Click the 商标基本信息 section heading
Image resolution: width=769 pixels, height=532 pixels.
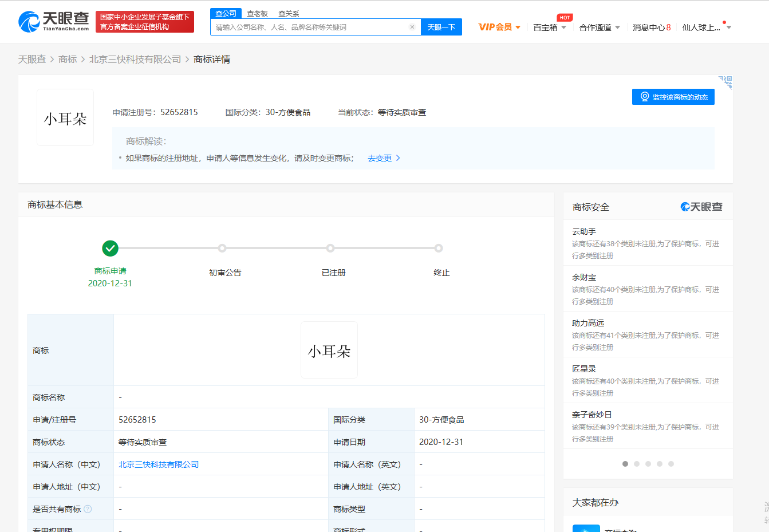[55, 204]
